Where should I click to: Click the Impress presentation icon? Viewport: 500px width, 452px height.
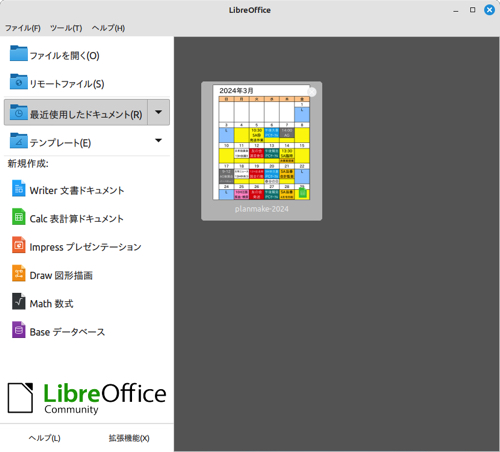coord(19,245)
